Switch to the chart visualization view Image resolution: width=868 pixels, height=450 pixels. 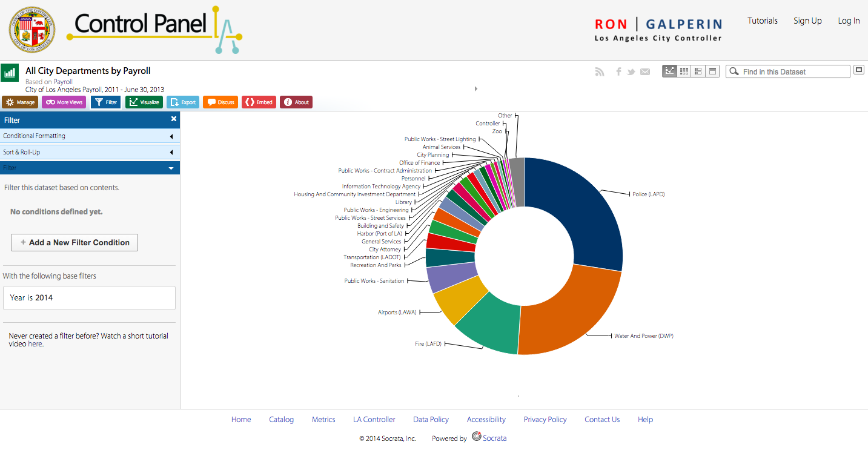click(669, 71)
